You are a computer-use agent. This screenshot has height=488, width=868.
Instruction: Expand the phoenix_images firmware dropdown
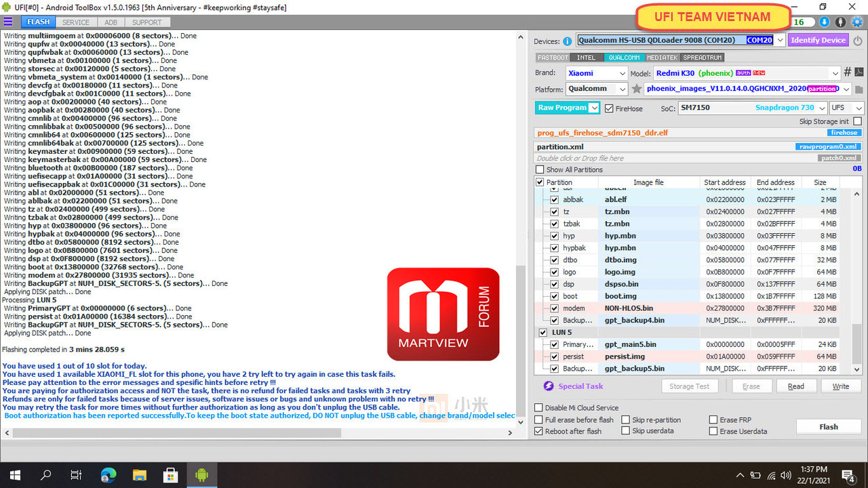pos(845,89)
